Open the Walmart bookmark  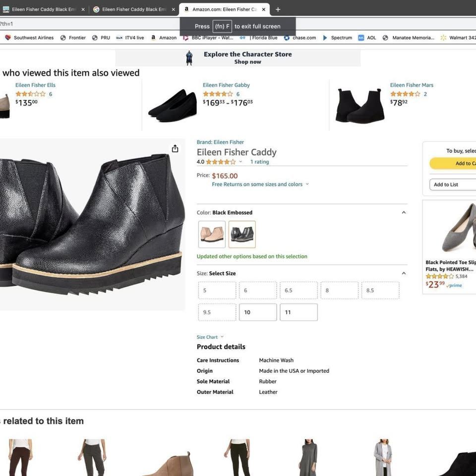coord(458,38)
